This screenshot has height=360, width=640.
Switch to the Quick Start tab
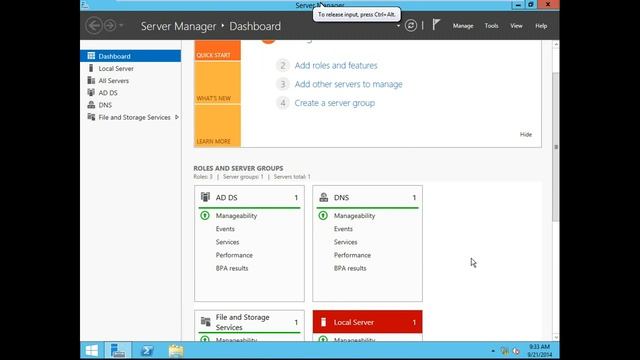[217, 50]
